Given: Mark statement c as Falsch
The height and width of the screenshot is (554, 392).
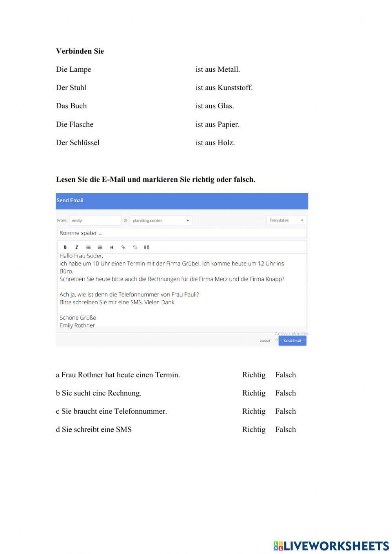Looking at the screenshot, I should 285,411.
